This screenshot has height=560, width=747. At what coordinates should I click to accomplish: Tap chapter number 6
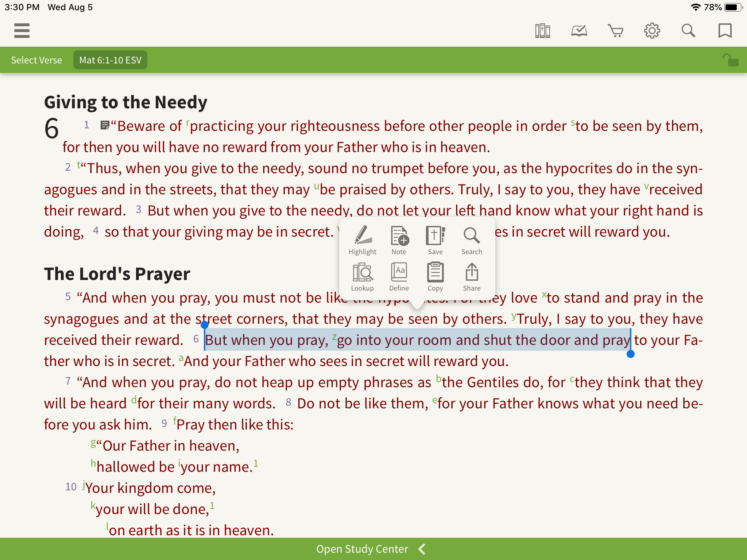[x=51, y=128]
